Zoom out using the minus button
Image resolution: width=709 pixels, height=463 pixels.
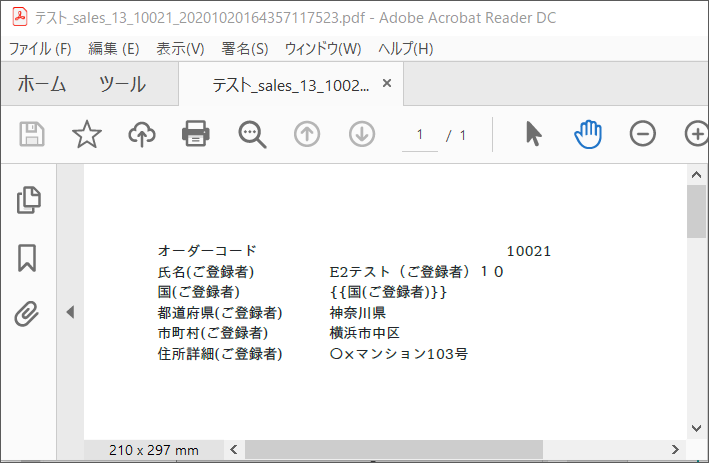[x=642, y=134]
